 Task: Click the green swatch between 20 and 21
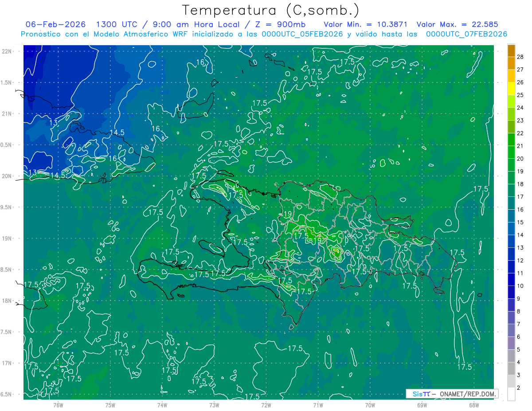[511, 152]
